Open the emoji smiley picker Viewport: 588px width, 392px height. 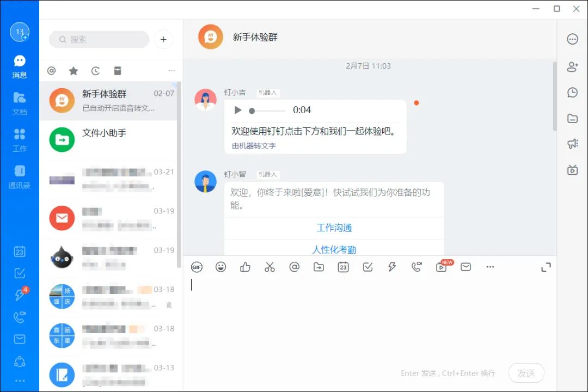tap(221, 267)
